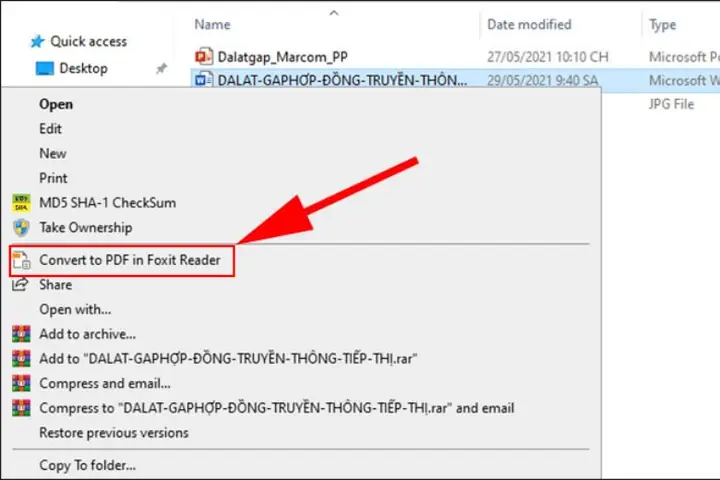Image resolution: width=720 pixels, height=480 pixels.
Task: Select Restore previous versions
Action: 114,433
